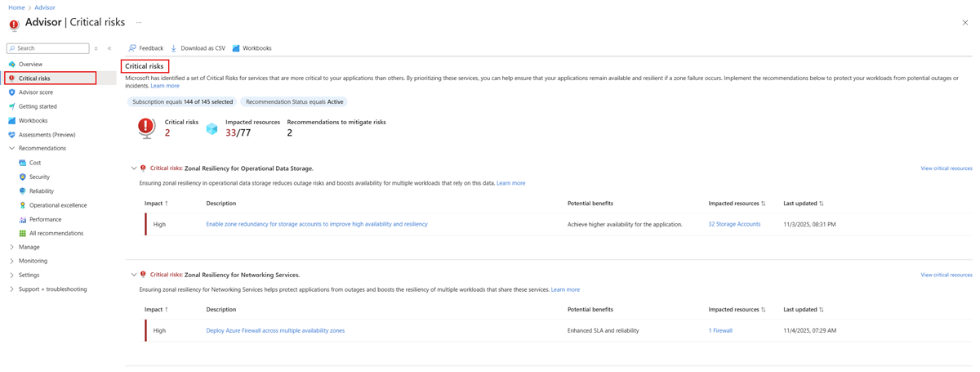Open the All recommendations grid icon

22,233
